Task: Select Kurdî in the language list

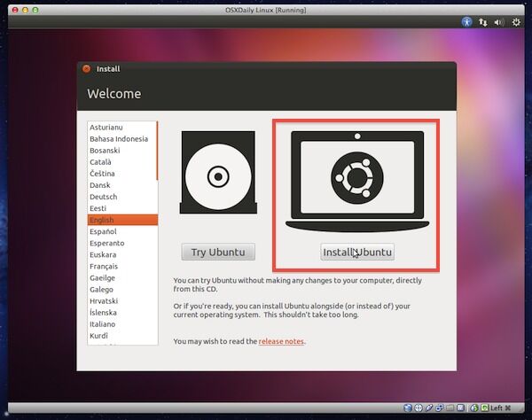Action: 122,336
